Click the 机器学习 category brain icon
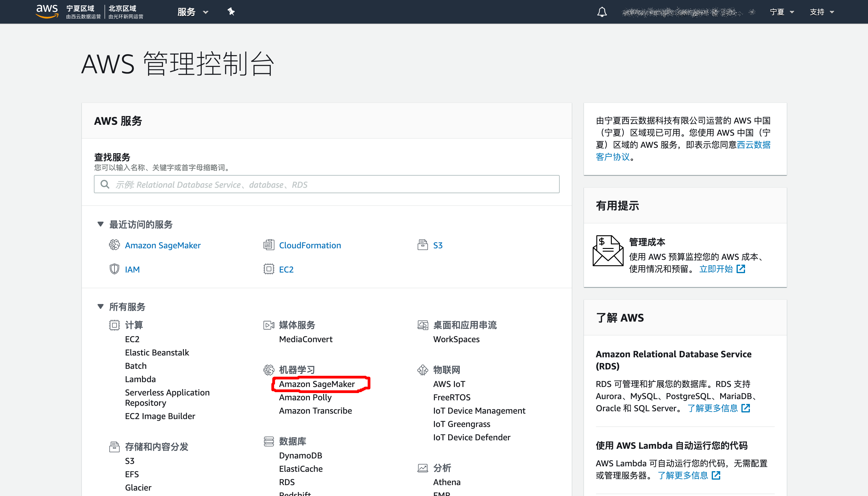Image resolution: width=868 pixels, height=496 pixels. coord(269,370)
